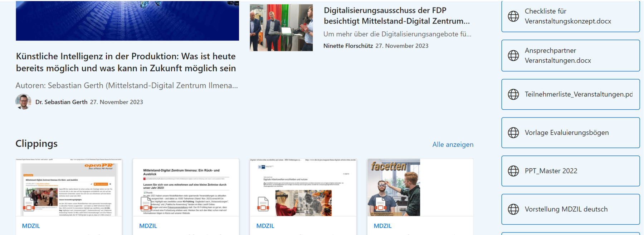The height and width of the screenshot is (235, 644).
Task: Click globe icon beside Ansprechpartner Veranstaltungen.docx
Action: pos(513,55)
